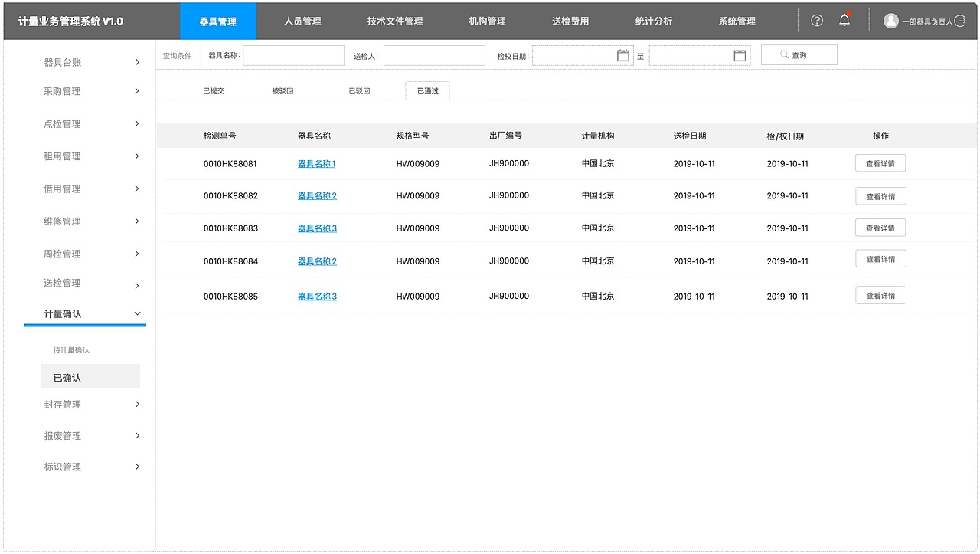Screen dimensions: 980x554
Task: Click the 检/校日期 column header
Action: click(x=786, y=136)
